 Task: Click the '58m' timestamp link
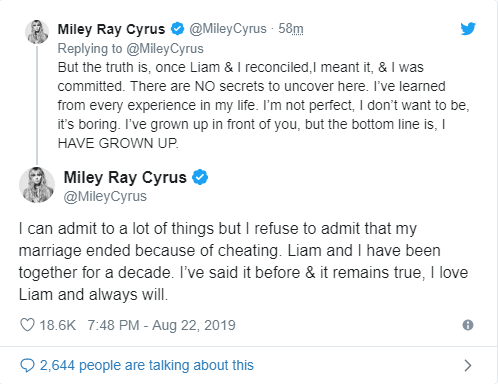291,29
